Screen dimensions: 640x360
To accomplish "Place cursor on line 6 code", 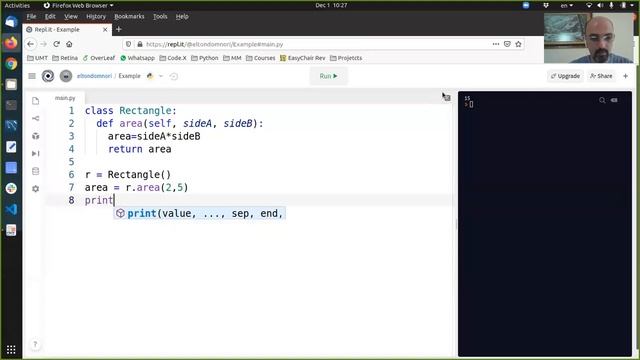I will point(128,175).
